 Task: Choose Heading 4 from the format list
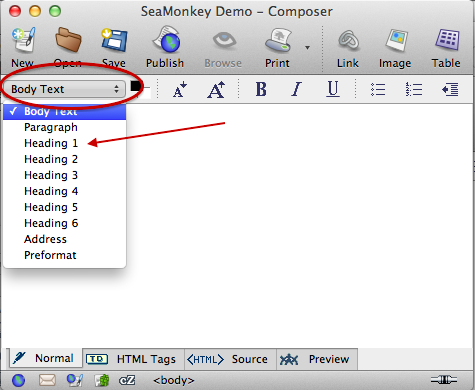[64, 191]
